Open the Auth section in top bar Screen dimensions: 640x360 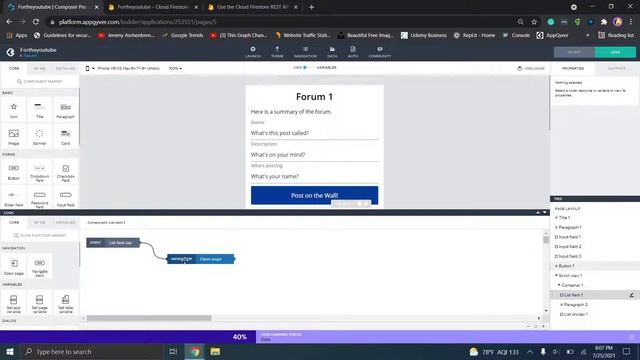(353, 52)
